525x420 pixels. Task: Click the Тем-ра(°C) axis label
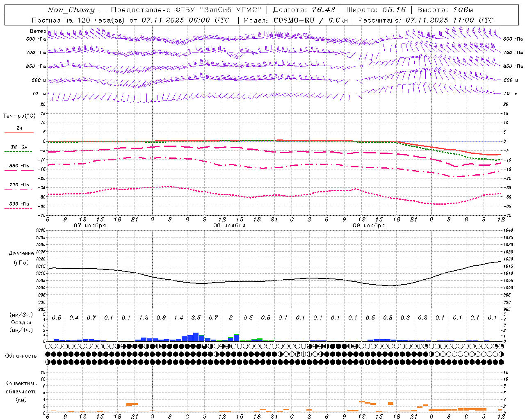coord(19,116)
